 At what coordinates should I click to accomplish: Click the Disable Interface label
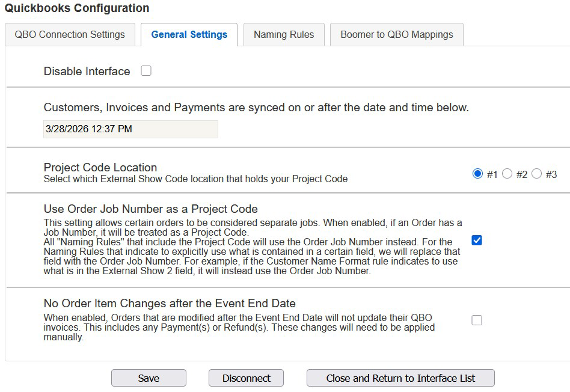(x=87, y=72)
